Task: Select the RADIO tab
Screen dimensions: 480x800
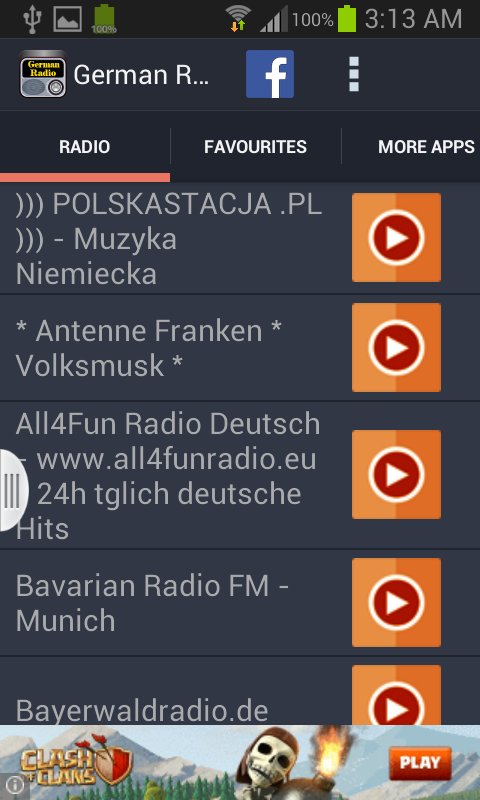Action: pos(85,147)
